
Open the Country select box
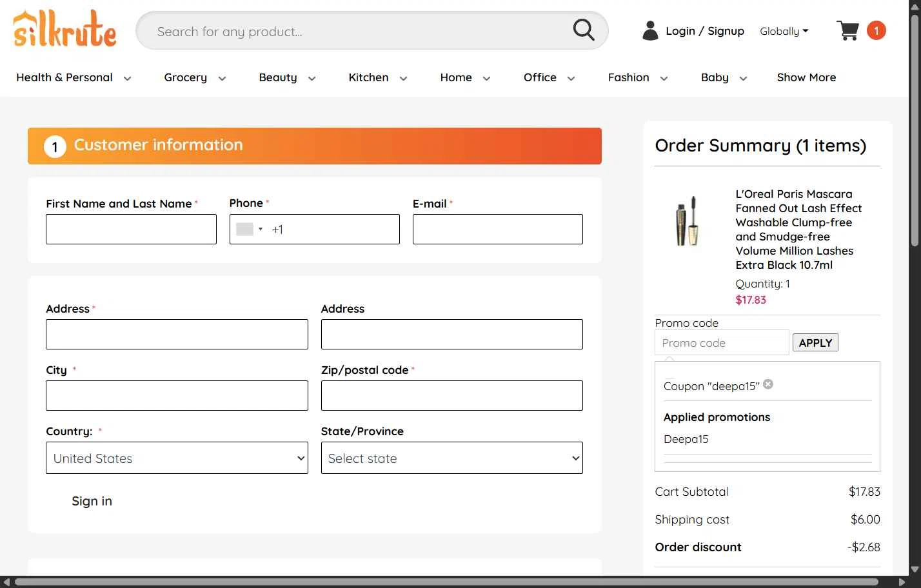(x=177, y=458)
